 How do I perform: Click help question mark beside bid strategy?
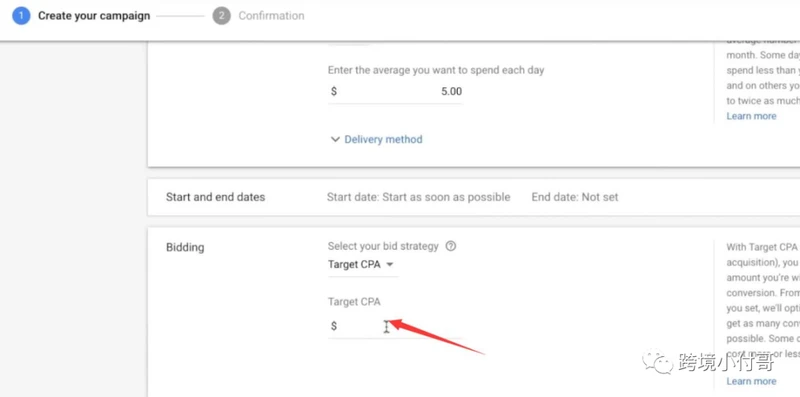451,246
